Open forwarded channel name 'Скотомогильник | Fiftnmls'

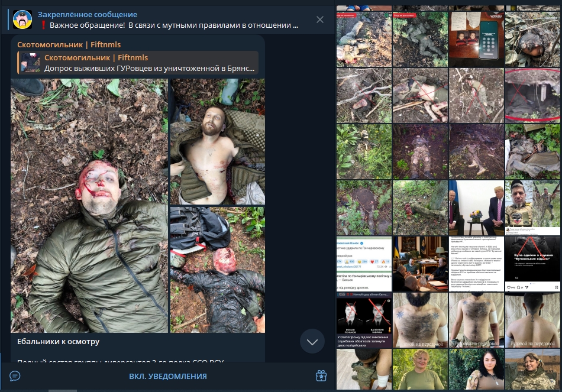tap(69, 44)
